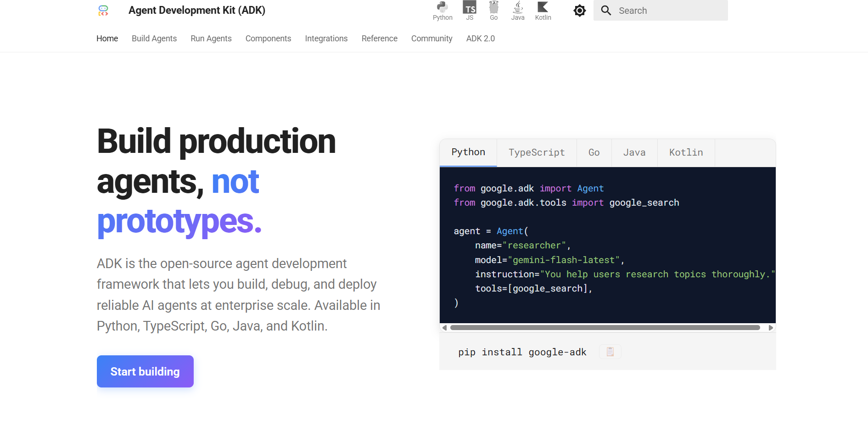Open the JS TypeScript icon link
The image size is (868, 432).
click(x=470, y=11)
